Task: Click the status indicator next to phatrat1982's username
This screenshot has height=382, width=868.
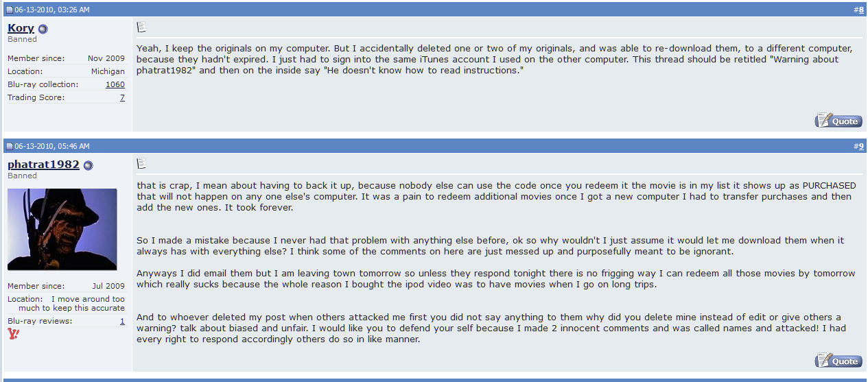Action: pos(88,165)
